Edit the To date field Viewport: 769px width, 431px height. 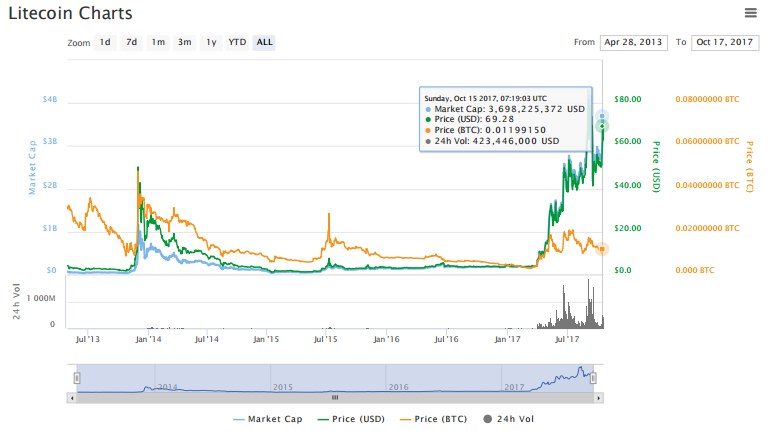tap(725, 42)
